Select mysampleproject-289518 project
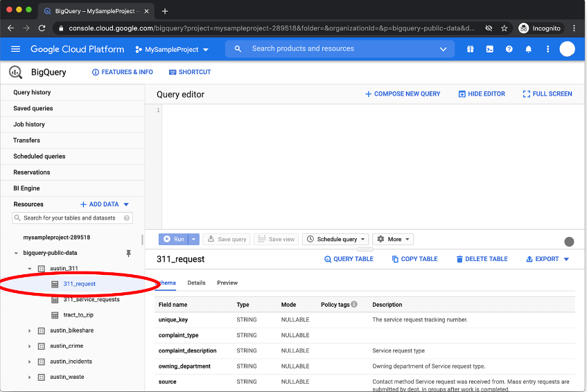 57,238
